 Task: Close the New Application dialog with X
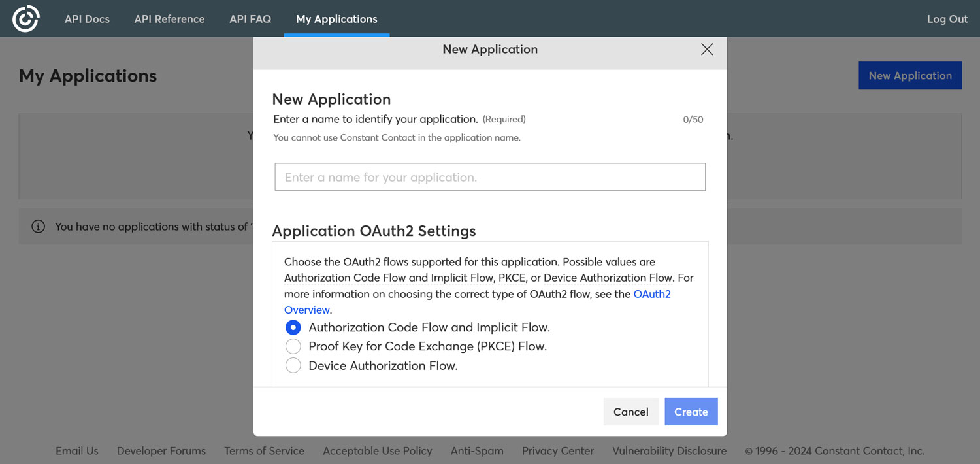[707, 50]
